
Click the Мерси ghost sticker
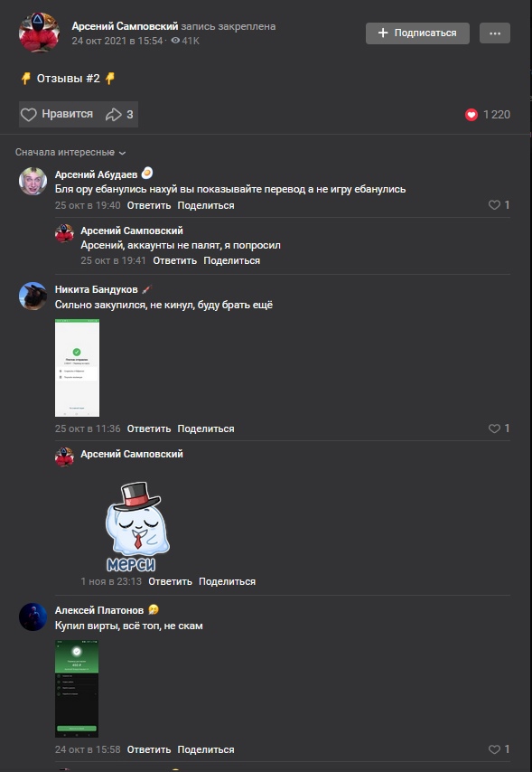pos(138,526)
